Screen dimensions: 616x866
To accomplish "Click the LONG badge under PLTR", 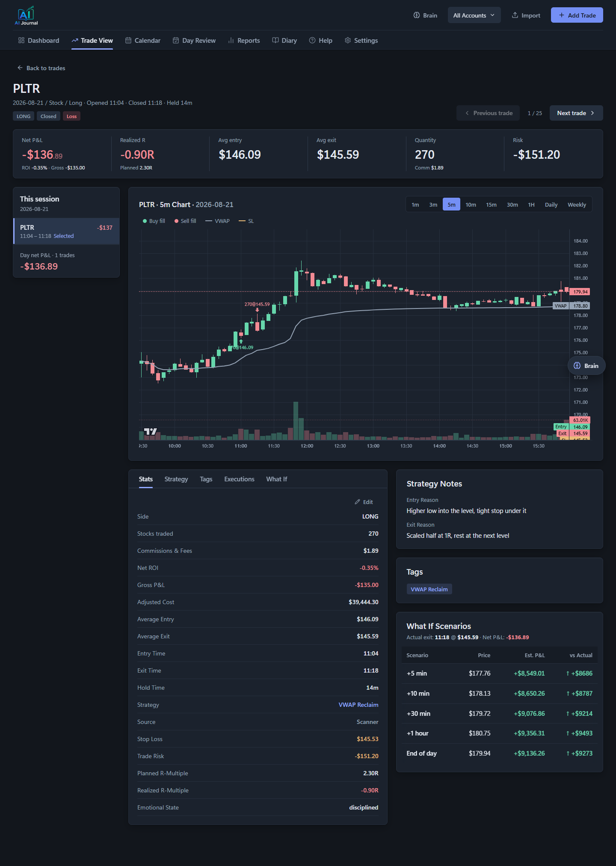I will click(x=24, y=116).
